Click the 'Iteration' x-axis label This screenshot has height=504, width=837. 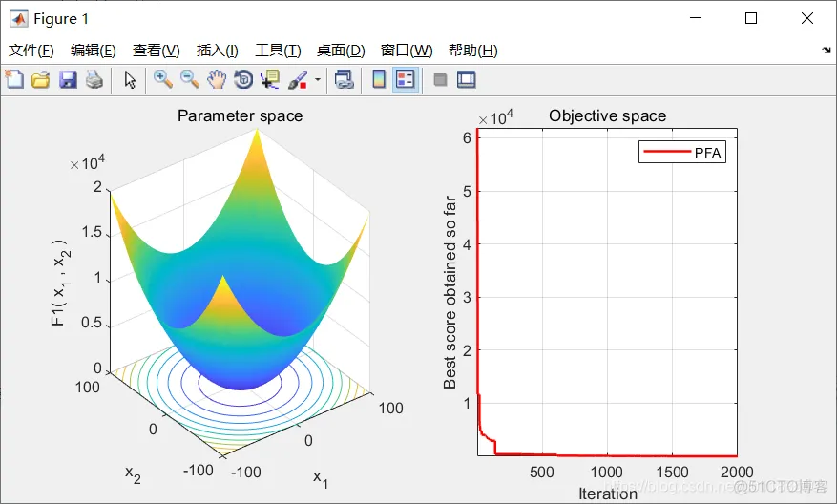click(x=607, y=493)
